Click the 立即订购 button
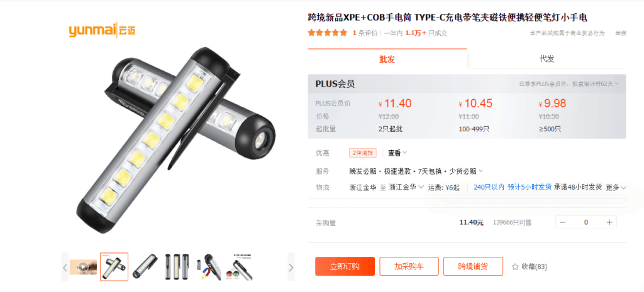The width and height of the screenshot is (644, 292). pos(345,267)
